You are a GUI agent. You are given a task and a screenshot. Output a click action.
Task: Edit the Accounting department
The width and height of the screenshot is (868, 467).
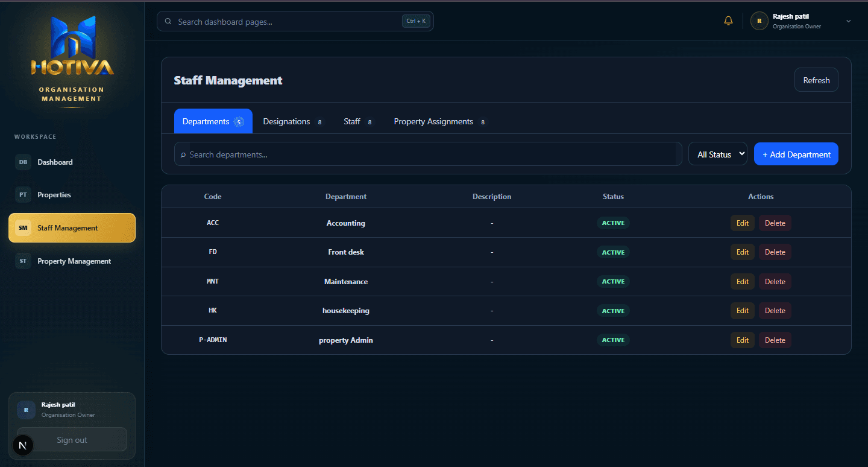tap(743, 223)
